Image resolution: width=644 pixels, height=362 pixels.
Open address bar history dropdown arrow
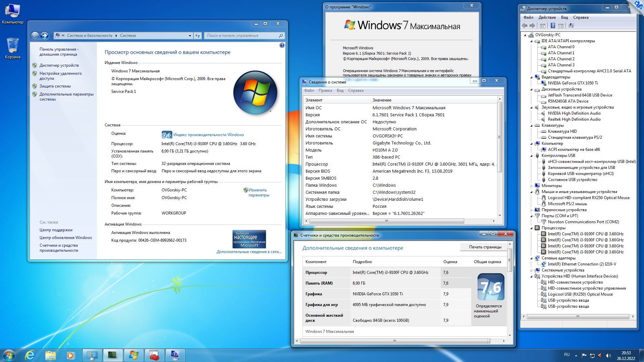[190, 36]
